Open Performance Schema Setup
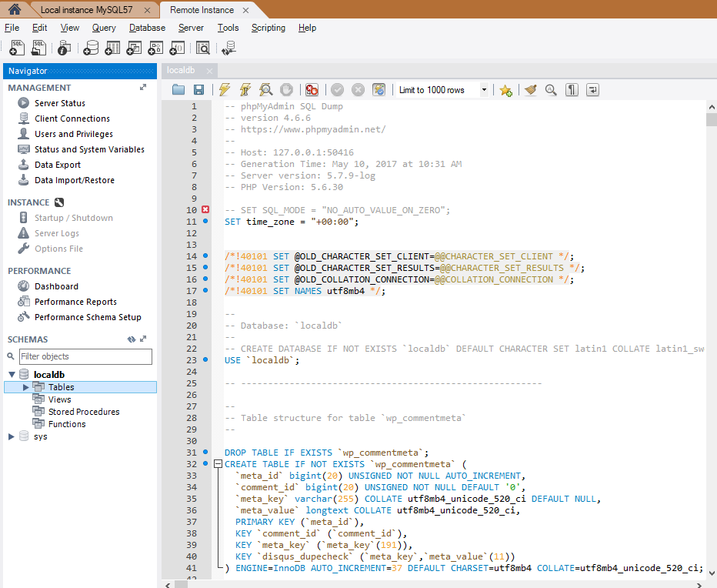Screen dimensions: 717x588 tap(88, 317)
